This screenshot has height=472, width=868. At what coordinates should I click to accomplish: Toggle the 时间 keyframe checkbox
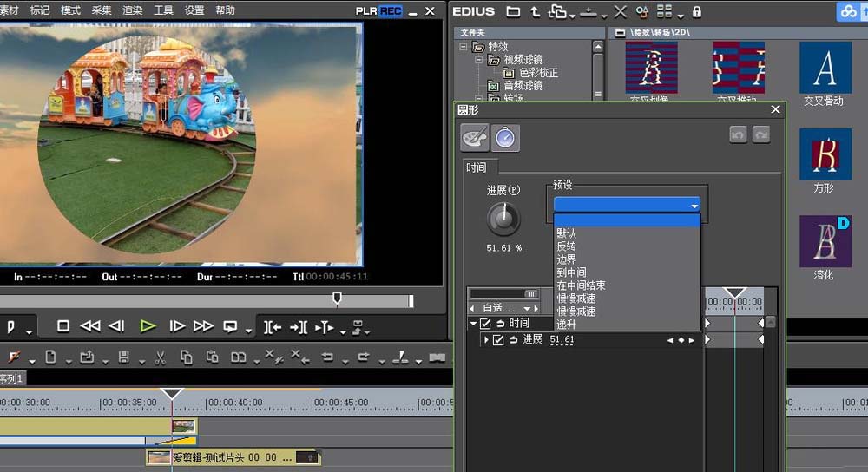pyautogui.click(x=485, y=324)
